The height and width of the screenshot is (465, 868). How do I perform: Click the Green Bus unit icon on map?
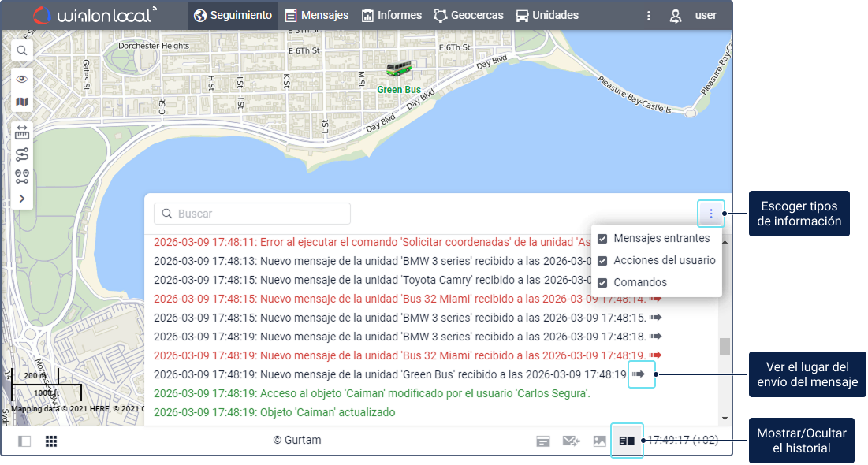point(400,69)
